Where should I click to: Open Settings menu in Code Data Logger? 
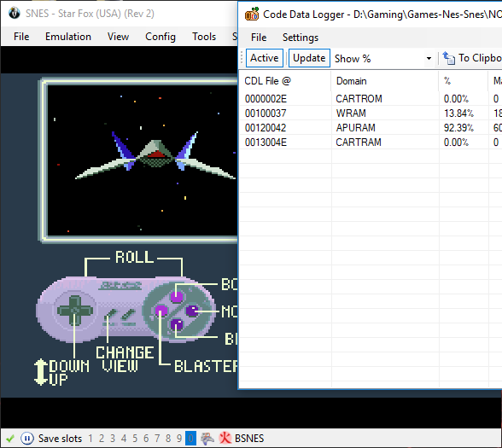coord(301,38)
